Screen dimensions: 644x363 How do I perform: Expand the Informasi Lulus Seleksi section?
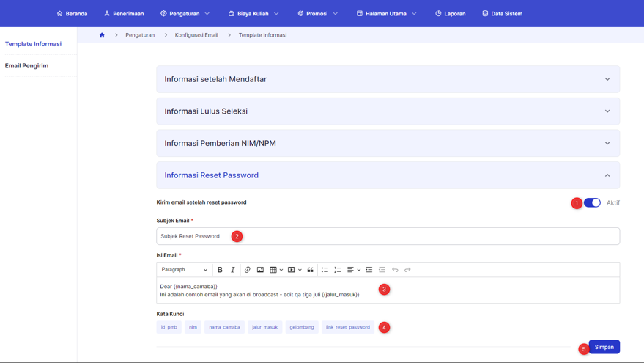(x=388, y=111)
